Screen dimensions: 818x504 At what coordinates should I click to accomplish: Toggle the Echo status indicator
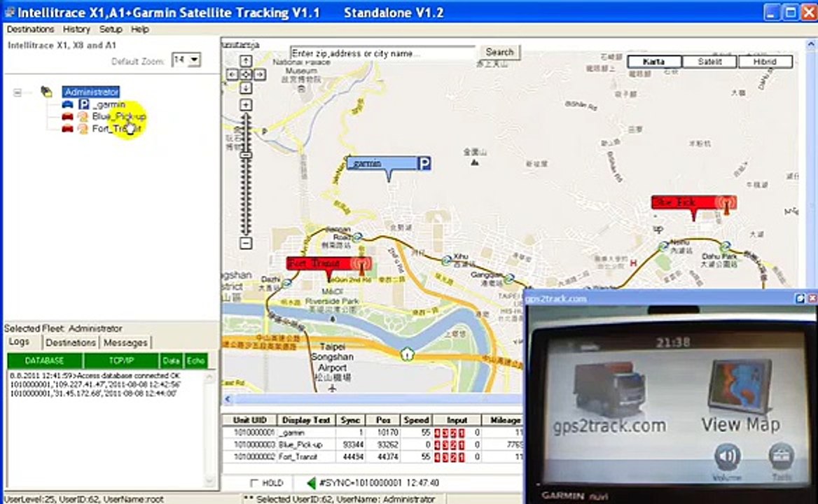pyautogui.click(x=195, y=360)
